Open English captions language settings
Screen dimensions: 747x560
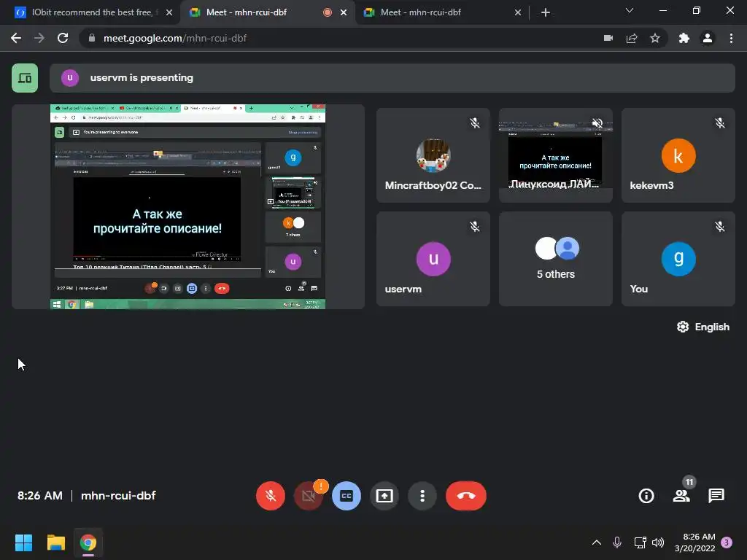point(703,327)
